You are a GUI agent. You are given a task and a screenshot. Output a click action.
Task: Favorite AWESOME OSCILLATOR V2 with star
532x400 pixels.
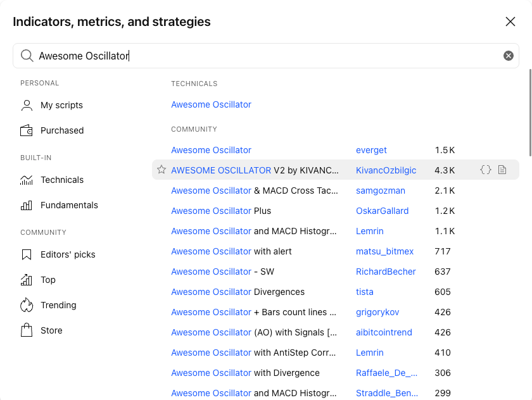click(161, 170)
